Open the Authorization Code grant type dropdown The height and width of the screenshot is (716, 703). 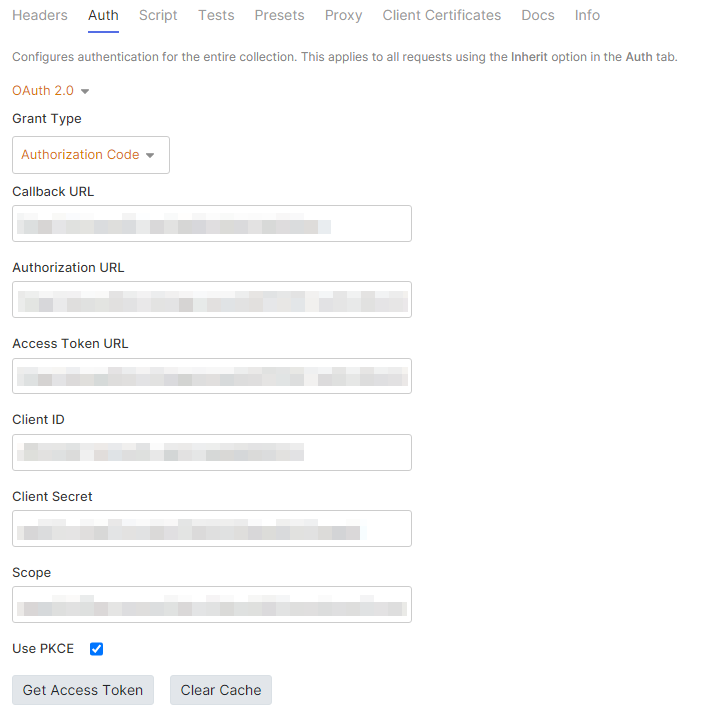point(90,155)
